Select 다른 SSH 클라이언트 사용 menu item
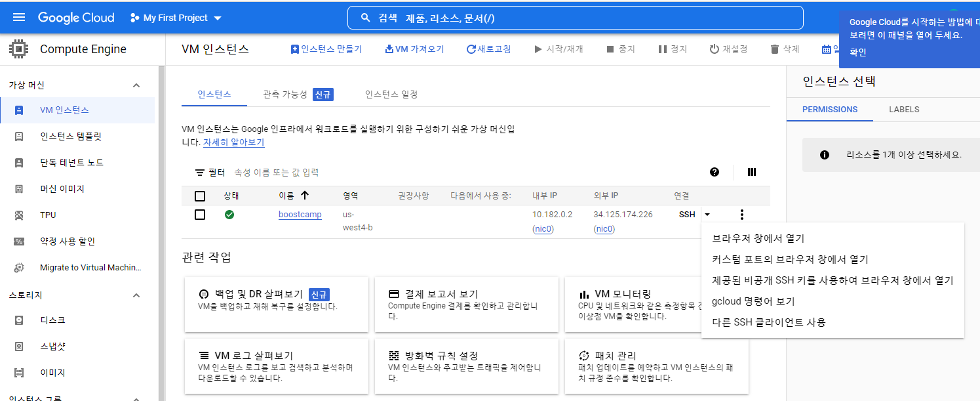 click(833, 322)
